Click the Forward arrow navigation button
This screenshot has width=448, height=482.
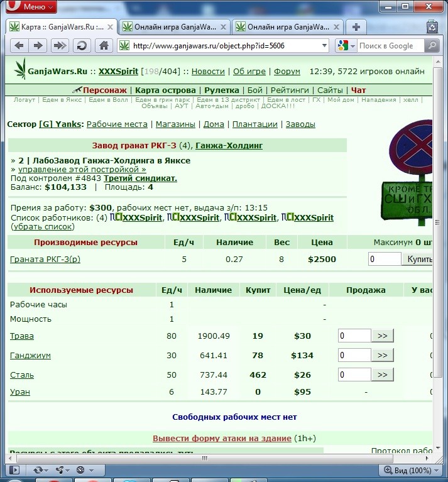click(x=38, y=46)
